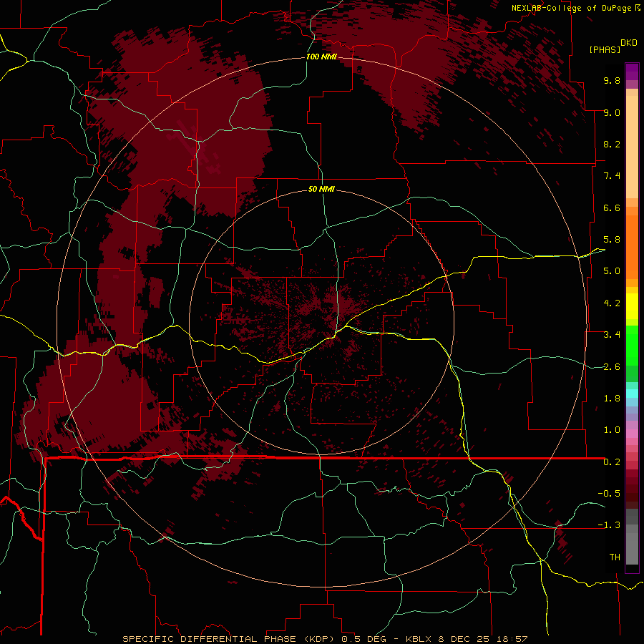Pick the bright green band on color bar

point(632,345)
